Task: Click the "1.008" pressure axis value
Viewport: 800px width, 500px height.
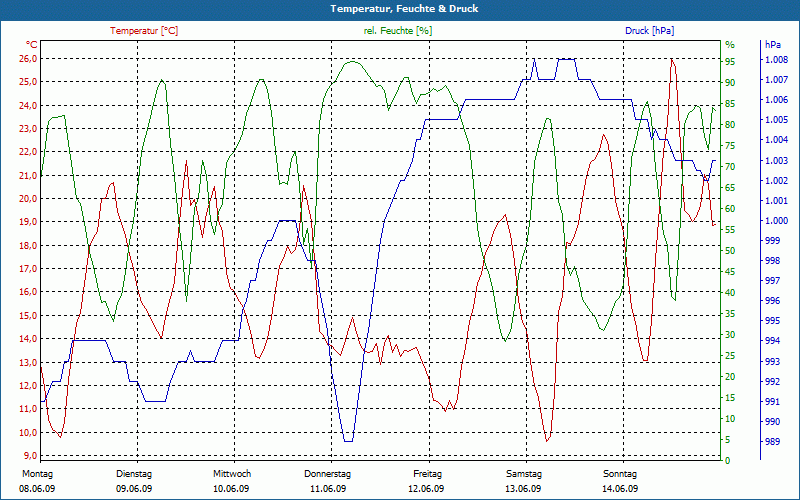Action: pos(776,60)
